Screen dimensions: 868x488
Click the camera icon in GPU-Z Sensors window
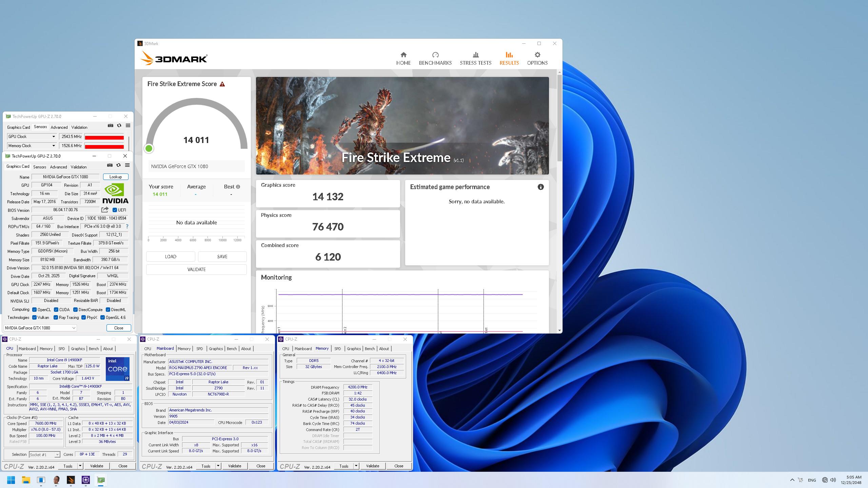point(111,126)
